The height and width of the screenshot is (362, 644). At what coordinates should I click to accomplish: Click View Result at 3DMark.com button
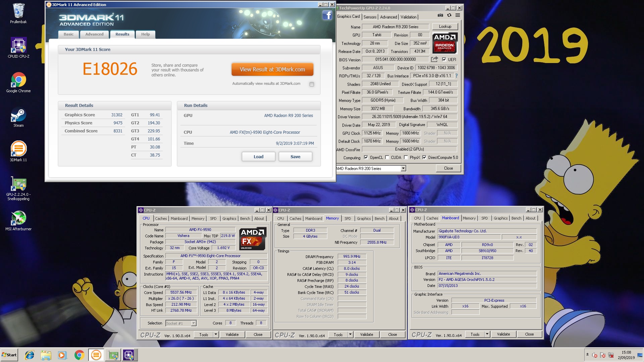pyautogui.click(x=272, y=69)
